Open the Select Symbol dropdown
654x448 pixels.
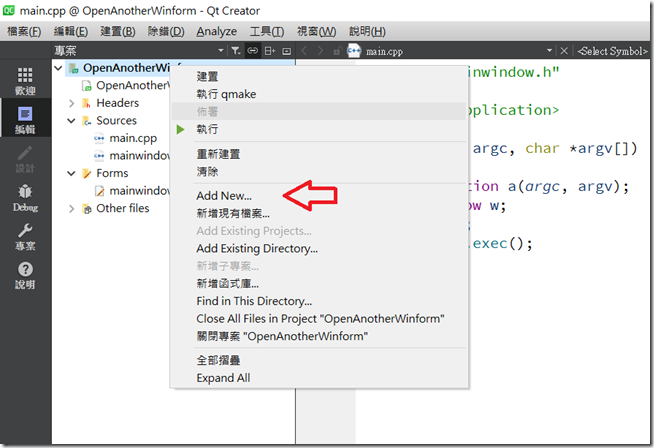(x=612, y=51)
